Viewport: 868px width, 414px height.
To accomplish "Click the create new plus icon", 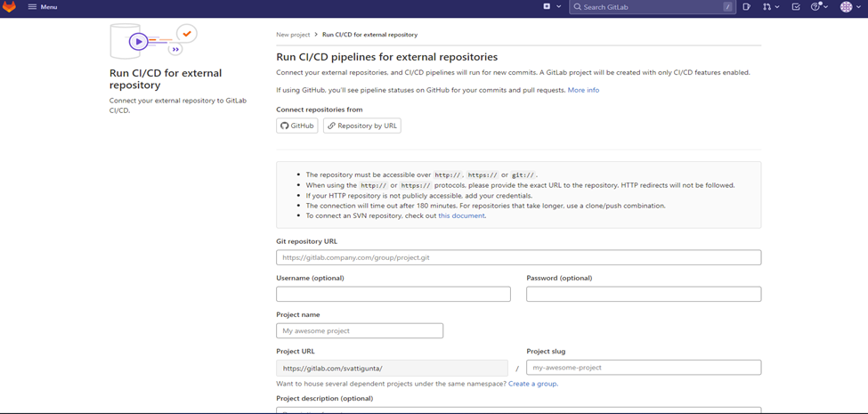I will click(547, 6).
